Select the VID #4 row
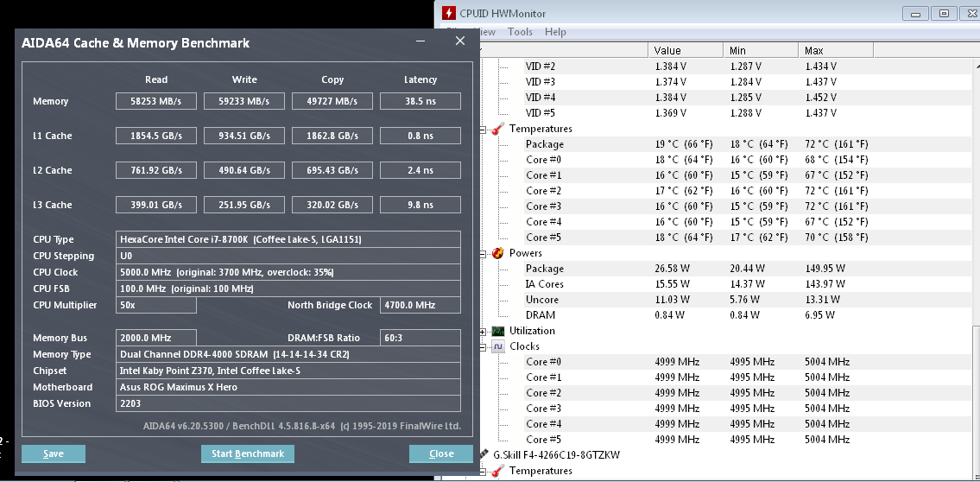Image resolution: width=980 pixels, height=482 pixels. 748,98
